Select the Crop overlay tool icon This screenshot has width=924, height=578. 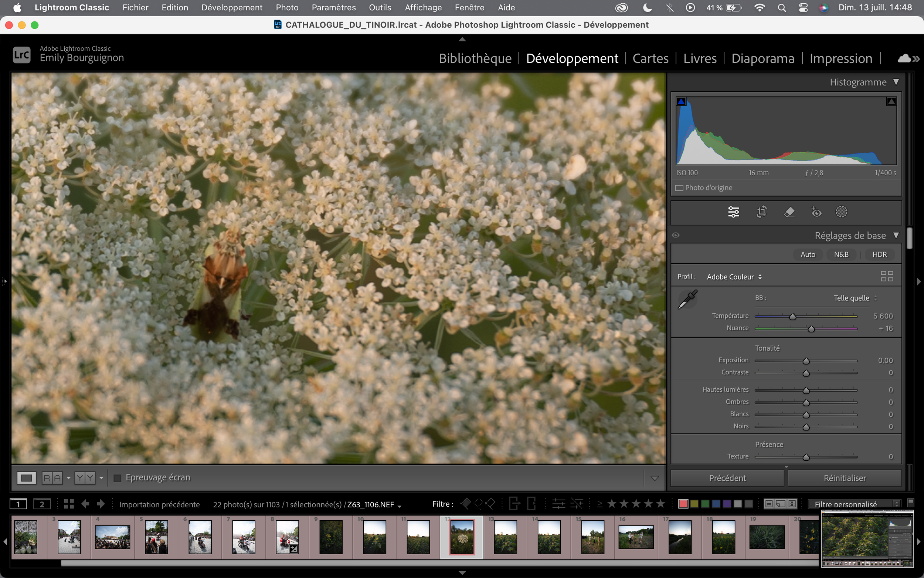pyautogui.click(x=762, y=212)
